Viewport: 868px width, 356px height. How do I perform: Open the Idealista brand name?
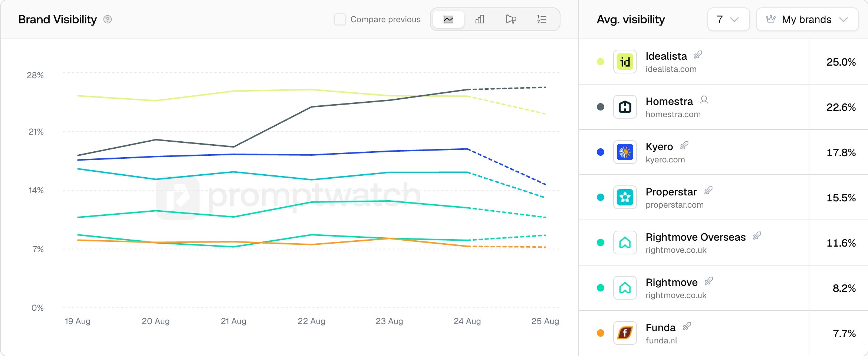pyautogui.click(x=666, y=56)
